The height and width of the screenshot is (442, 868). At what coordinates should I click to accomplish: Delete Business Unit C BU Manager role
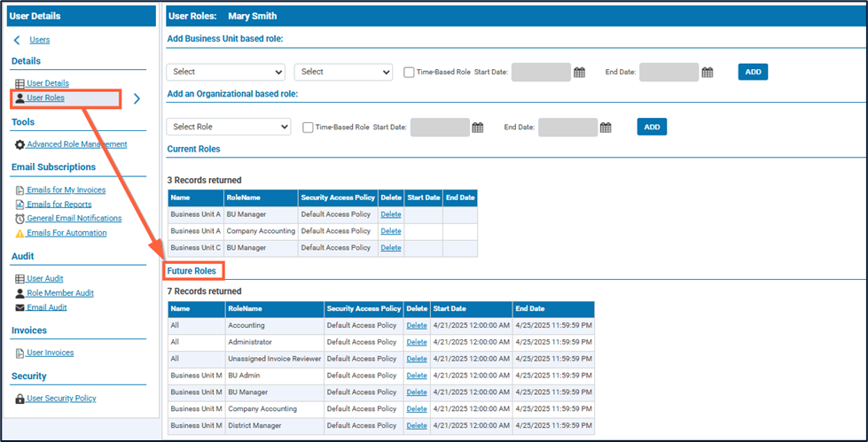(x=391, y=248)
